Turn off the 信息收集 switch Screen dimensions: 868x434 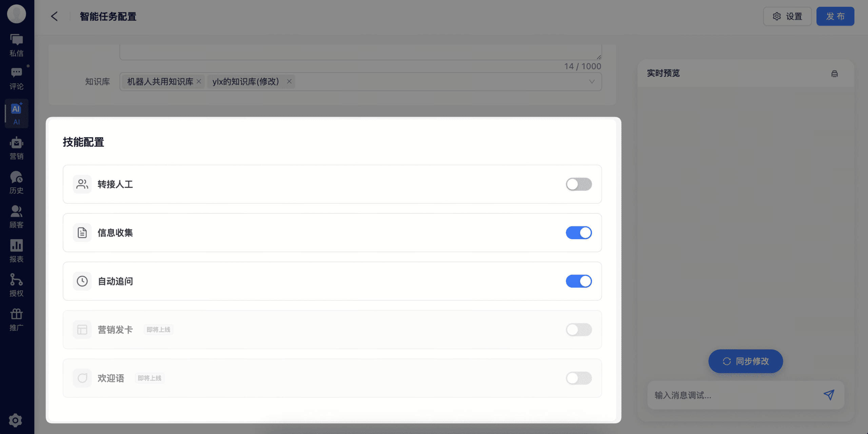click(578, 233)
